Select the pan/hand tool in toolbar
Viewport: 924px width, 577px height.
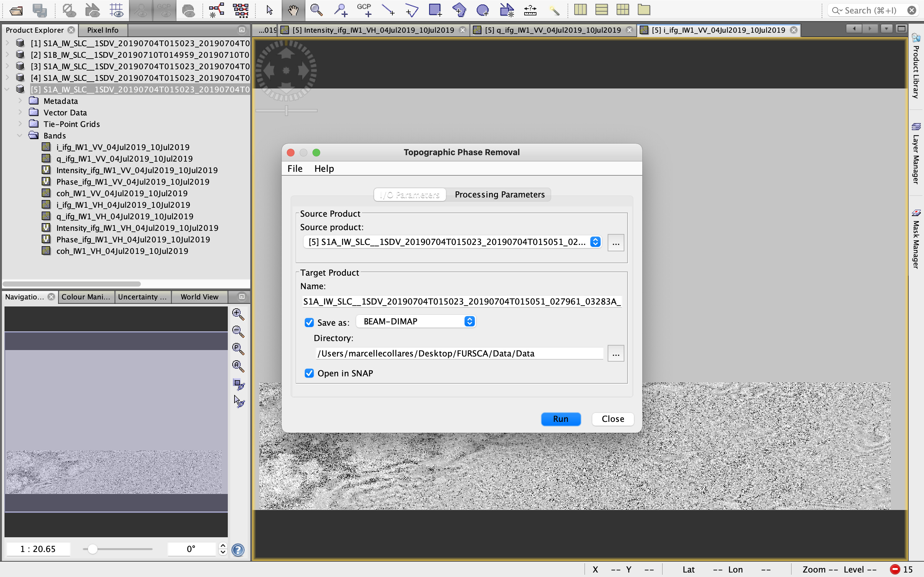coord(293,9)
